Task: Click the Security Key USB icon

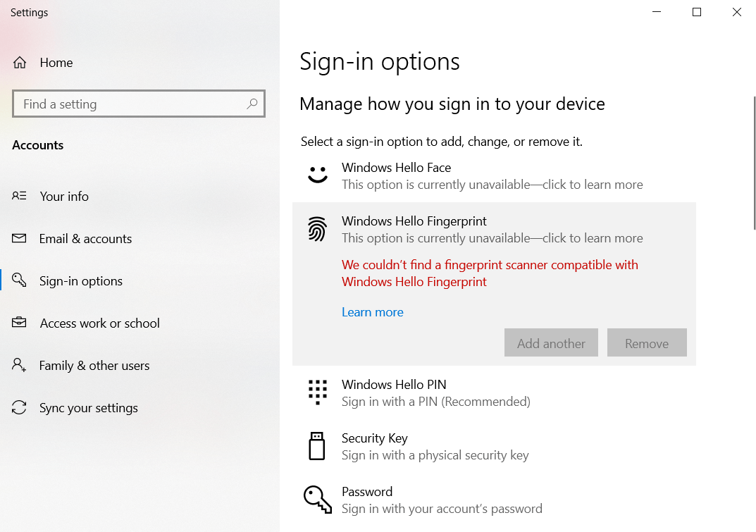Action: coord(317,445)
